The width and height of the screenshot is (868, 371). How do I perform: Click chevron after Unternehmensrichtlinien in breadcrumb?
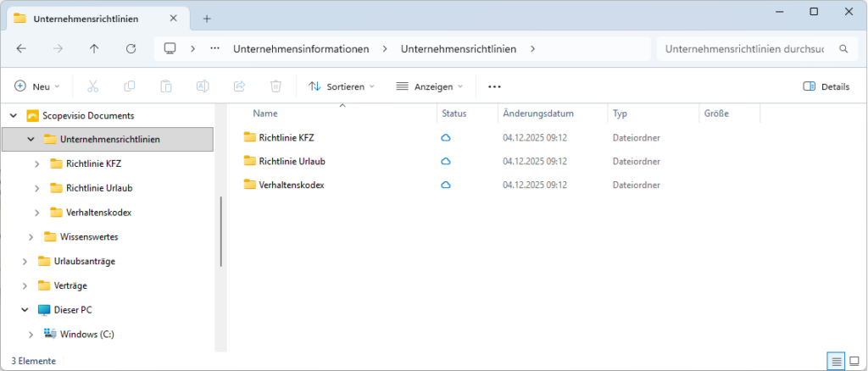532,48
